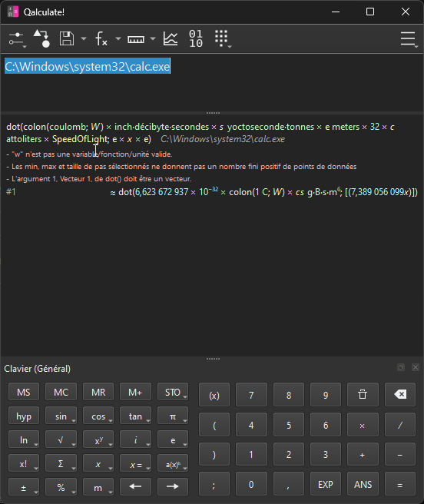Open the STO store variable button

[x=173, y=392]
